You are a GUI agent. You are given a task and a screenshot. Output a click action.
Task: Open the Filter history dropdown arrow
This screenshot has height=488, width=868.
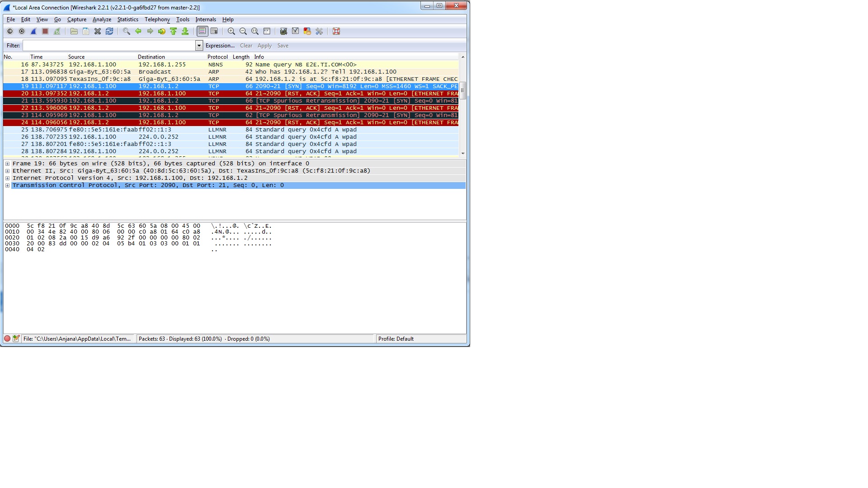point(199,46)
